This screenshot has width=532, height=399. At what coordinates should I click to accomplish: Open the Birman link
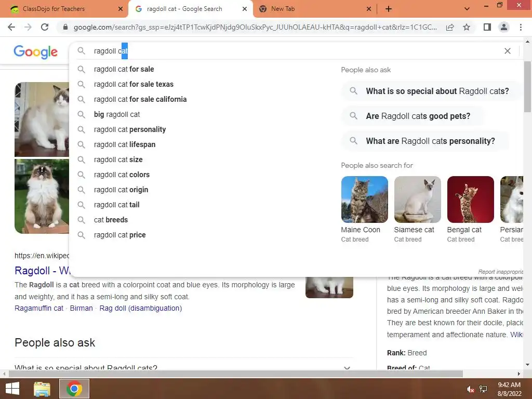(81, 309)
